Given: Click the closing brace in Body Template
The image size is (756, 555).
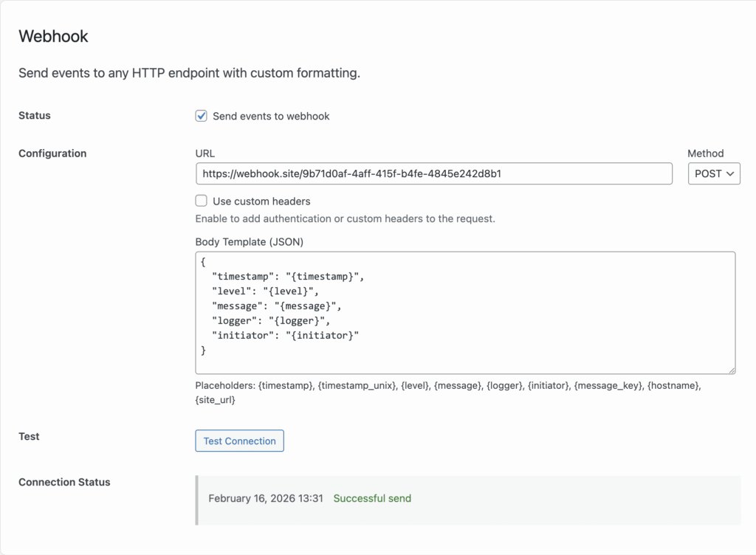Looking at the screenshot, I should [204, 350].
